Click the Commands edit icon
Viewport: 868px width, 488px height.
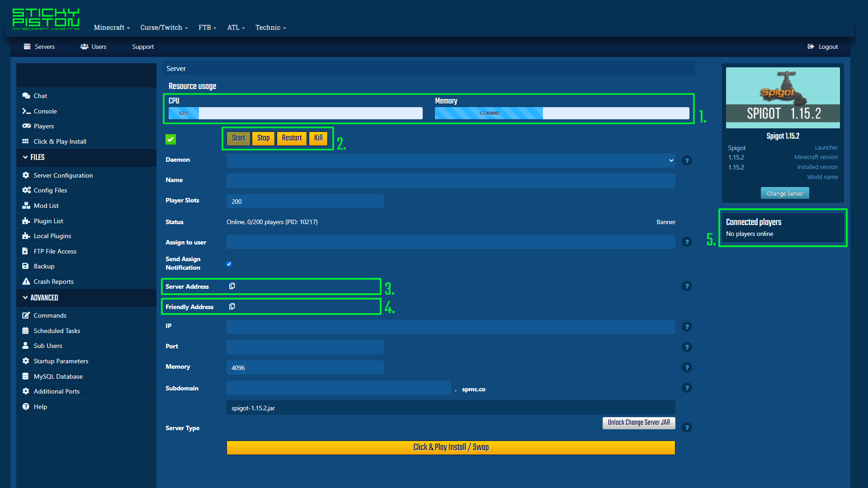[x=26, y=315]
